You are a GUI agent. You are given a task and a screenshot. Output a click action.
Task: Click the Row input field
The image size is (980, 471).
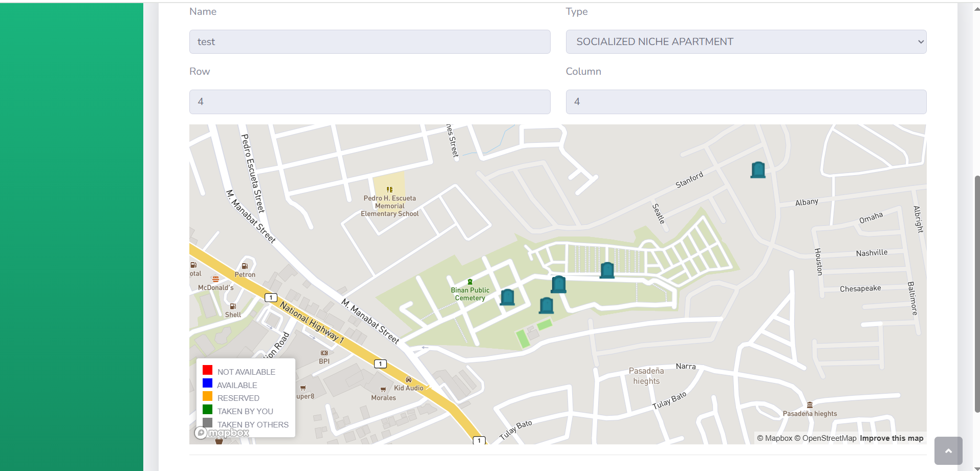point(370,102)
